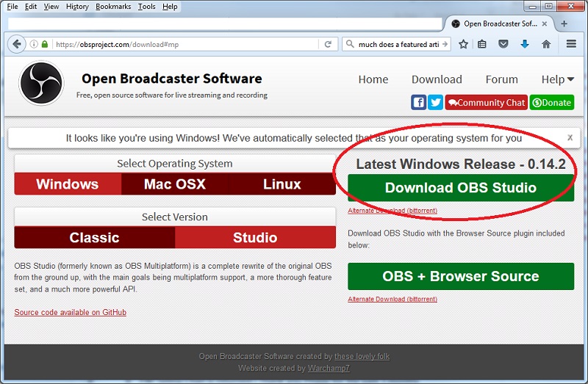This screenshot has width=588, height=384.
Task: Click Download OBS Studio button
Action: (x=461, y=188)
